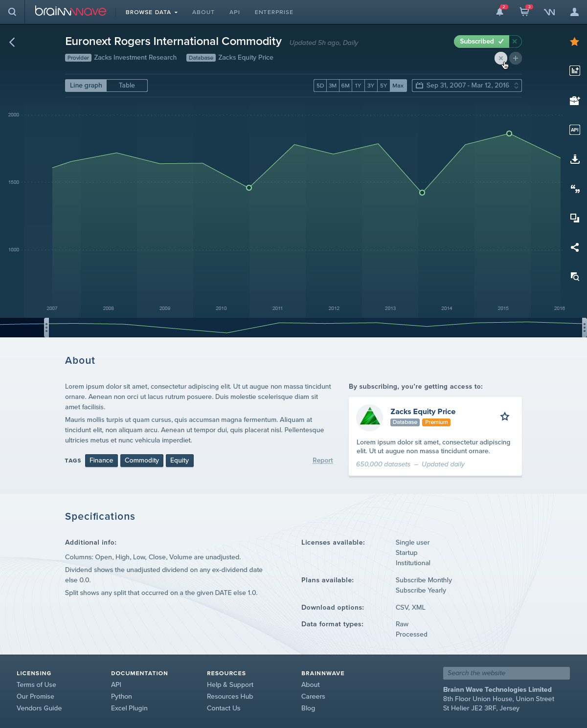The height and width of the screenshot is (728, 587).
Task: Click the share icon in the sidebar
Action: pos(575,247)
